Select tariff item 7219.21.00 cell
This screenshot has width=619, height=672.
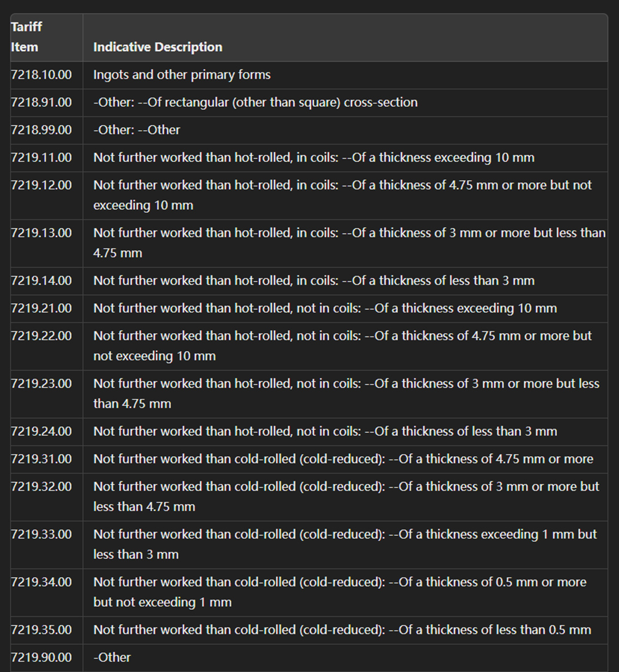(41, 308)
